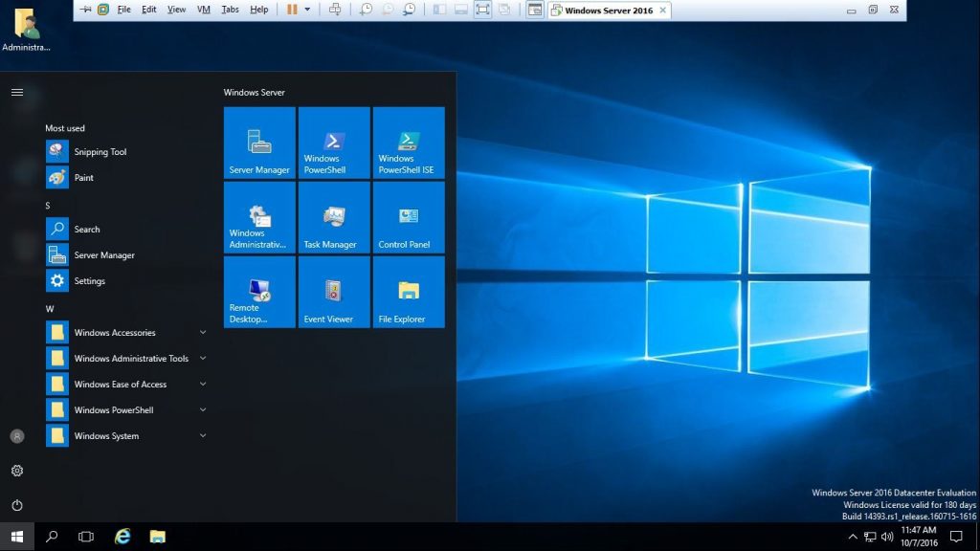Take a VM snapshot using the toolbar icon

pos(365,9)
